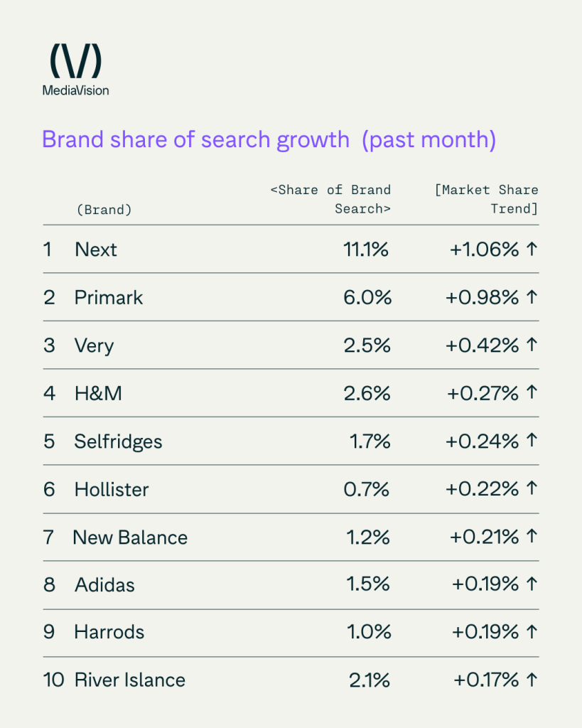Click rank number 10 in the table
Screen dimensions: 582x728
click(x=54, y=680)
